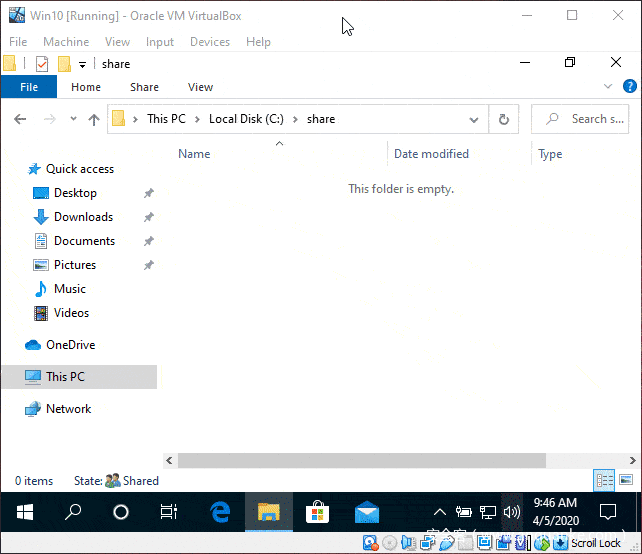Click the Back navigation arrow
The width and height of the screenshot is (642, 554).
(x=20, y=119)
